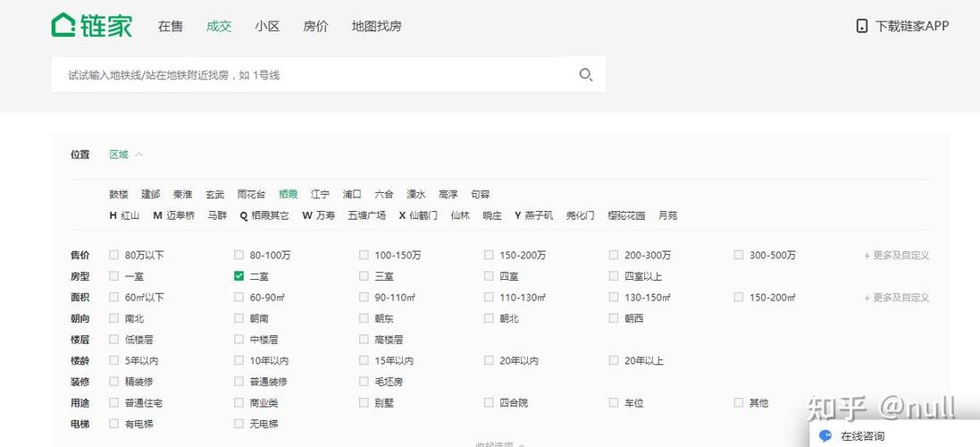Open the 房价 tab
The height and width of the screenshot is (447, 980).
click(315, 26)
